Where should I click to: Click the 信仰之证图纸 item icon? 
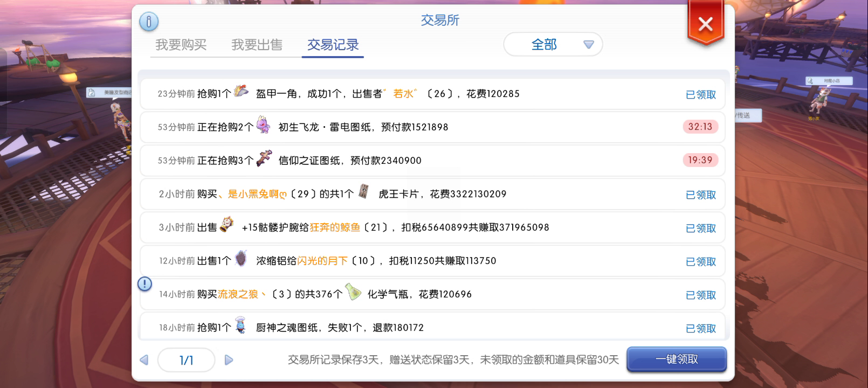pos(264,158)
